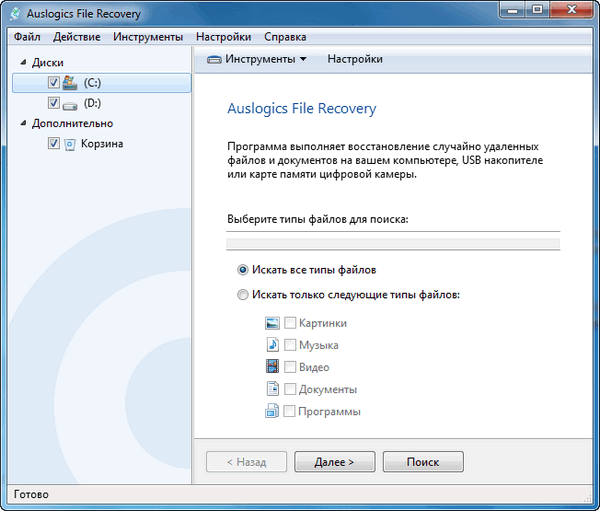Click the Картинки picture icon
The image size is (600, 511).
coord(272,323)
